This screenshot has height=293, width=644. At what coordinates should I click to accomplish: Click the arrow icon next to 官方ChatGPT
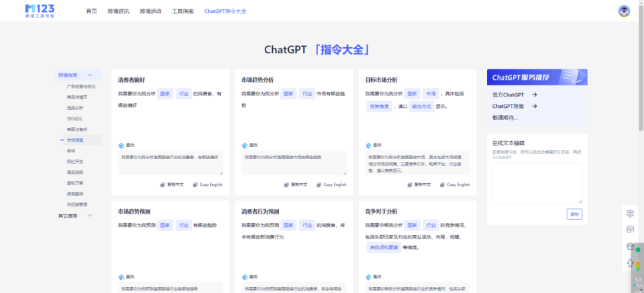pyautogui.click(x=534, y=95)
